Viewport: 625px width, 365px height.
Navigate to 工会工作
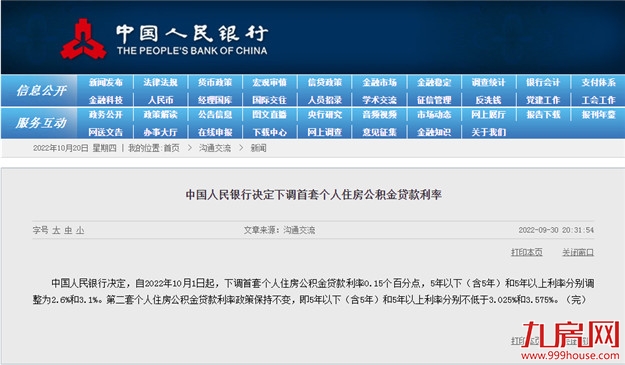[598, 100]
